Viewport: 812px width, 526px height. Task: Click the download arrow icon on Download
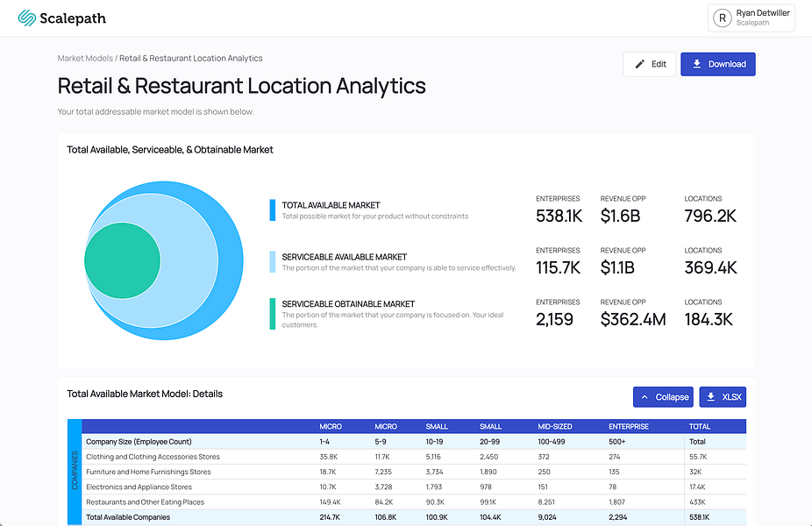(x=697, y=64)
